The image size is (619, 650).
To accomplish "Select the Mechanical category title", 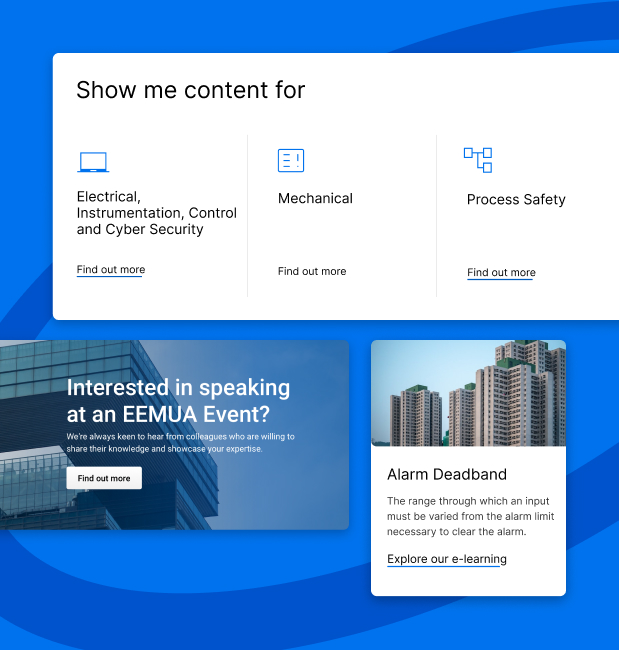I will 315,199.
